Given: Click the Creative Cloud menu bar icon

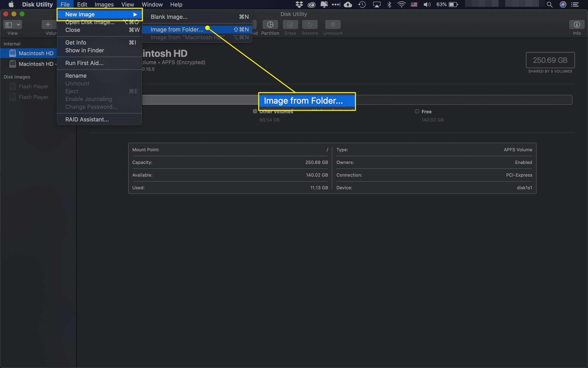Looking at the screenshot, I should (311, 4).
